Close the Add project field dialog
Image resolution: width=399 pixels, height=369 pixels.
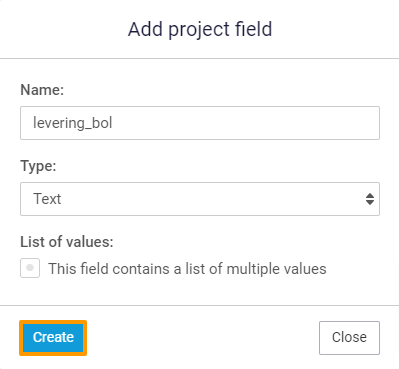[349, 338]
